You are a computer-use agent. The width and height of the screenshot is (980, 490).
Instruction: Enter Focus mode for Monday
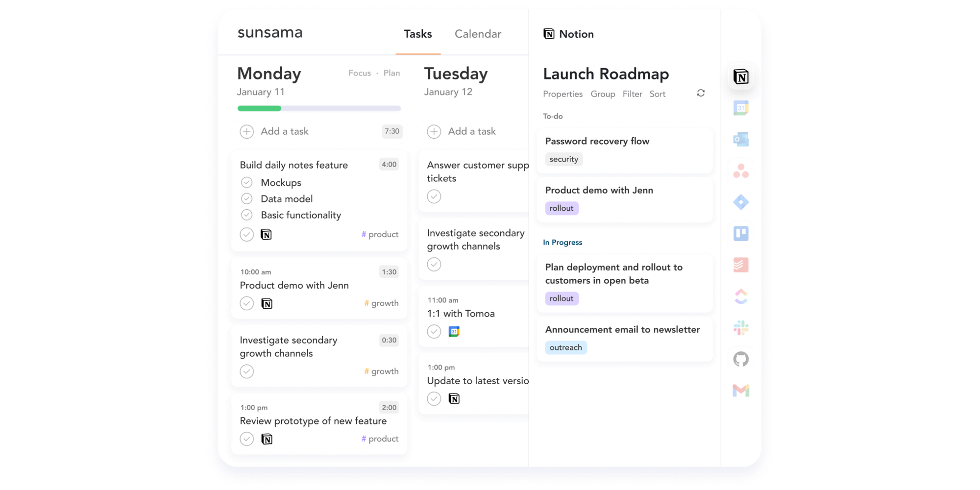(360, 73)
